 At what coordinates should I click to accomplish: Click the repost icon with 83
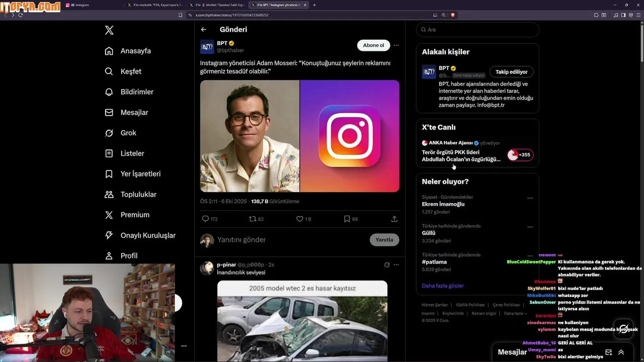pos(253,219)
